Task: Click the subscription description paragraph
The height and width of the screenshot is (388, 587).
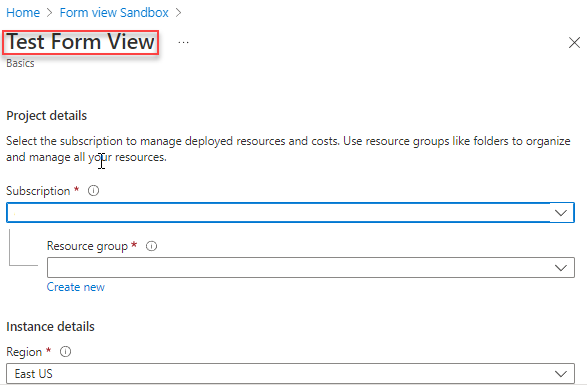Action: pos(288,149)
